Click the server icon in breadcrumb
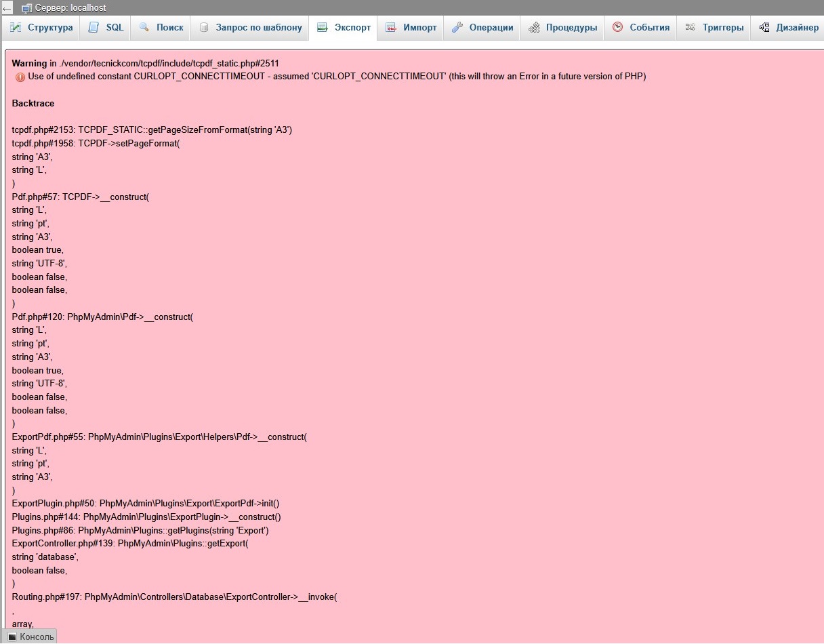 pyautogui.click(x=26, y=8)
